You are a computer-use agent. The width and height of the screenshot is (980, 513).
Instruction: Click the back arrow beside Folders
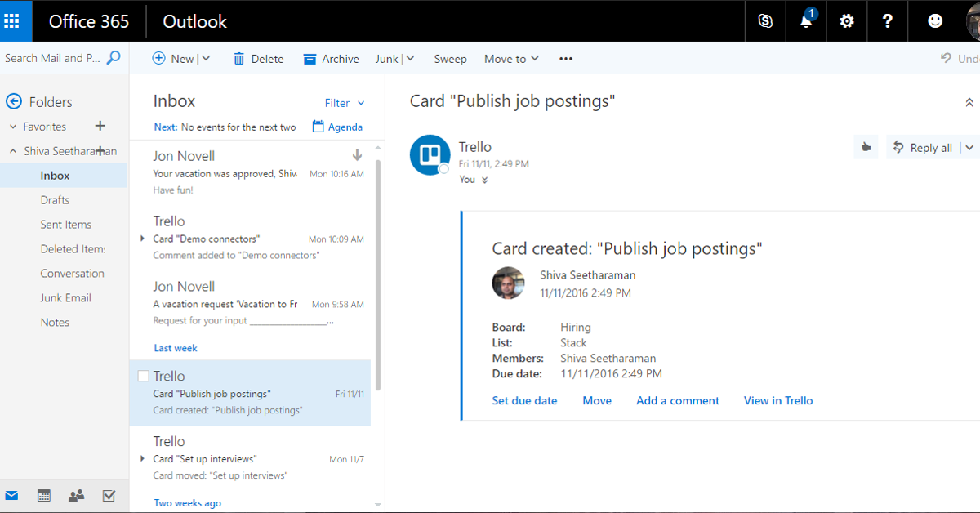[x=13, y=101]
